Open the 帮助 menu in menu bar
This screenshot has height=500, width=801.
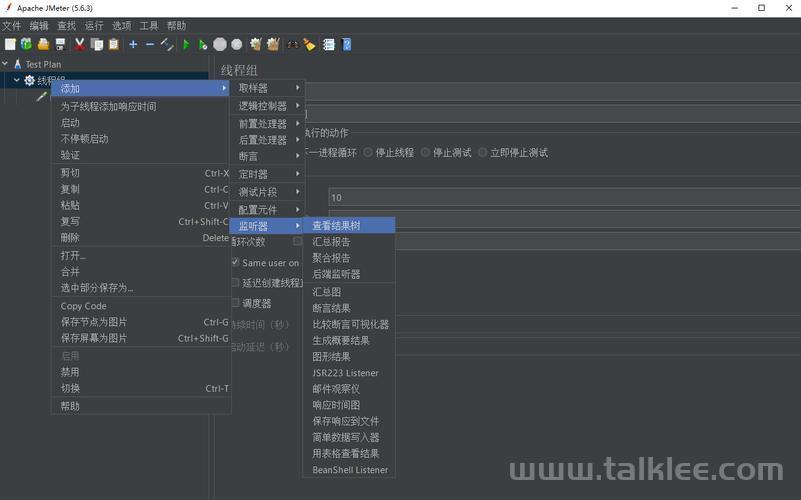(x=177, y=26)
